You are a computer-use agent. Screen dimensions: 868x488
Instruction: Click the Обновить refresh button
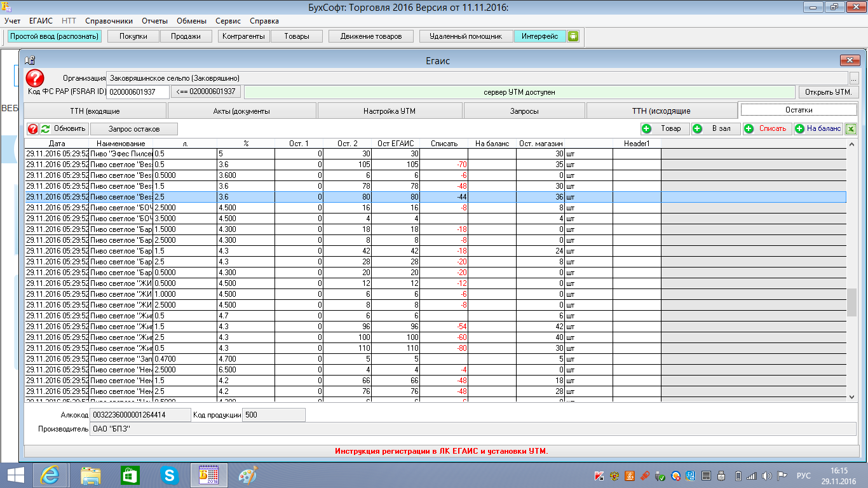click(64, 129)
